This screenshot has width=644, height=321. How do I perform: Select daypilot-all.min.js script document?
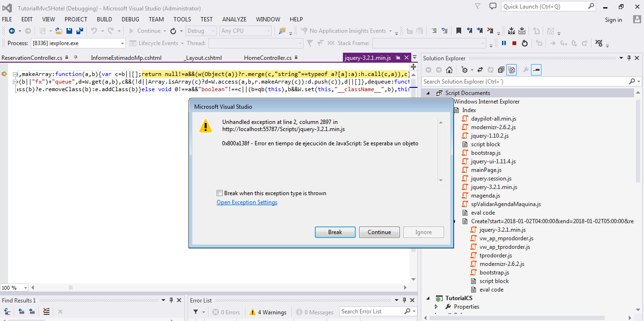click(493, 119)
